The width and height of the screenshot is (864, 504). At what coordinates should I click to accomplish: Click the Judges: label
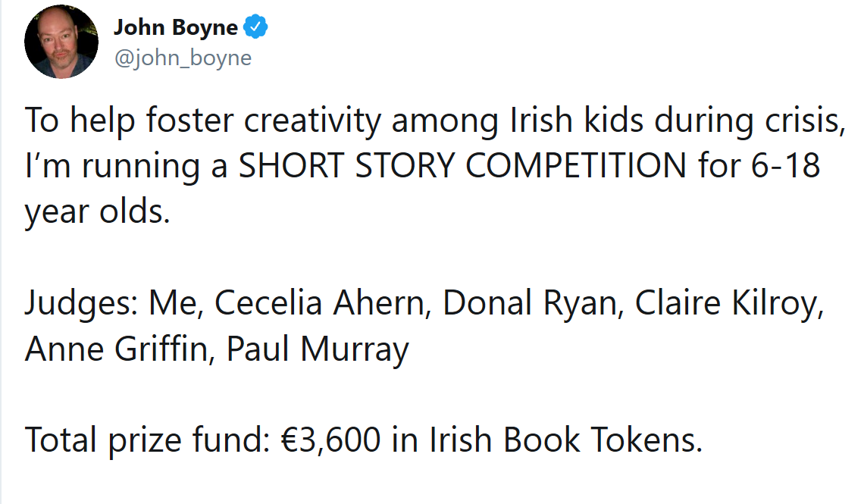pyautogui.click(x=81, y=303)
